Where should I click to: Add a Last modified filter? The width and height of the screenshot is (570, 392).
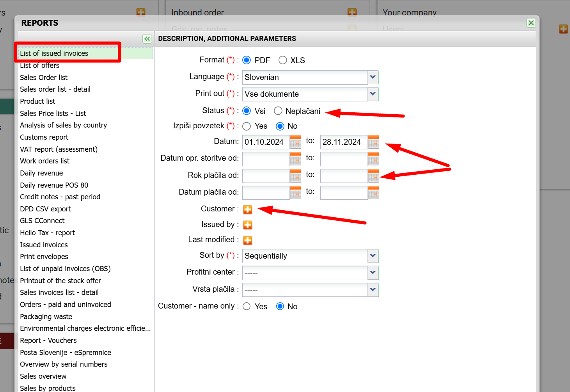coord(247,240)
